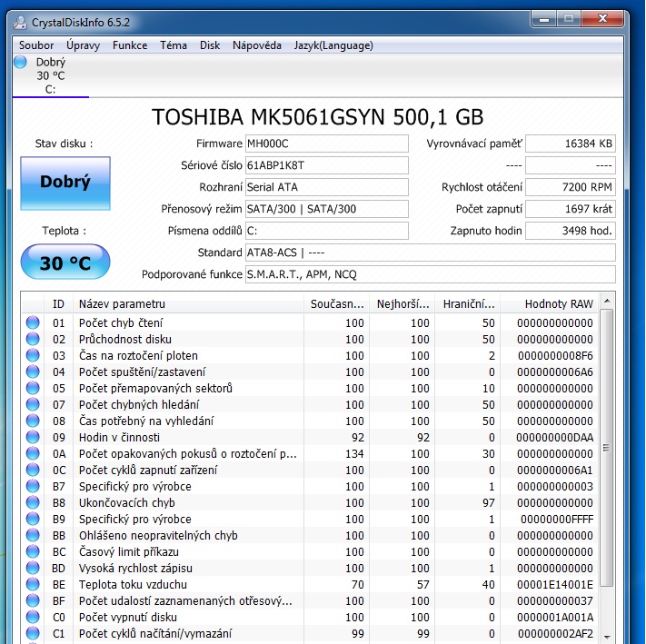Click the CrystalDiskInfo app icon in title bar
Viewport: 646px width, 644px height.
(20, 22)
